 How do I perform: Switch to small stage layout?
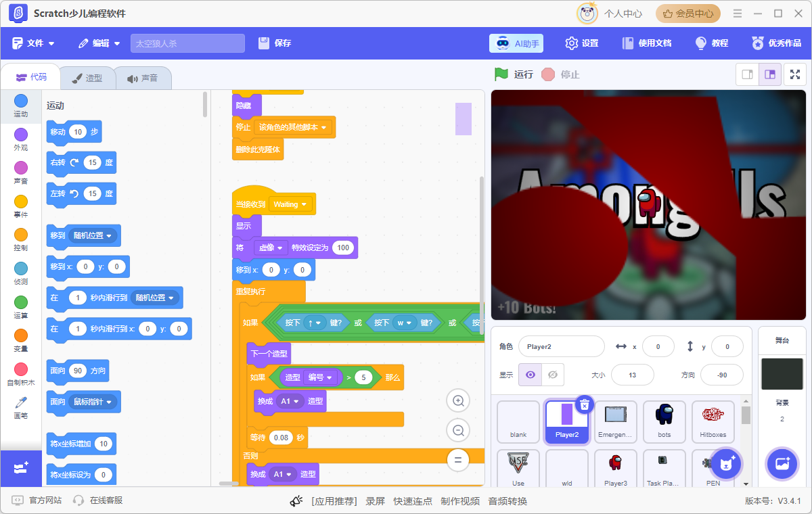[748, 74]
